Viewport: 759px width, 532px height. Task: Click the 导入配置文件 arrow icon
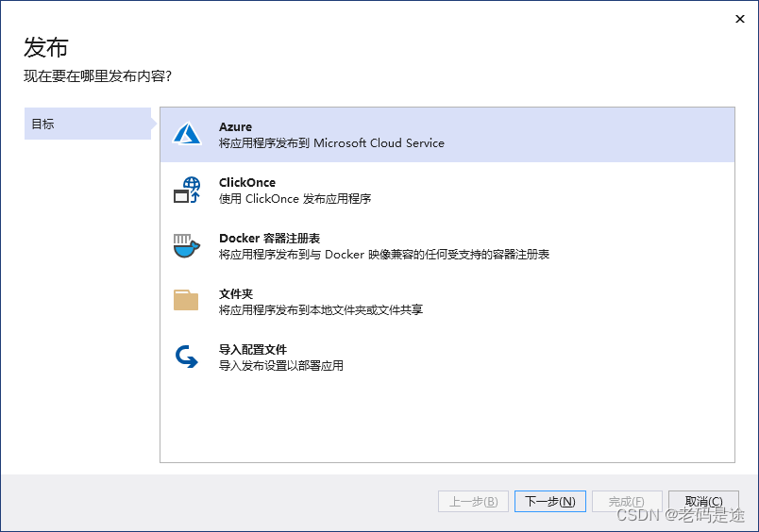click(187, 357)
